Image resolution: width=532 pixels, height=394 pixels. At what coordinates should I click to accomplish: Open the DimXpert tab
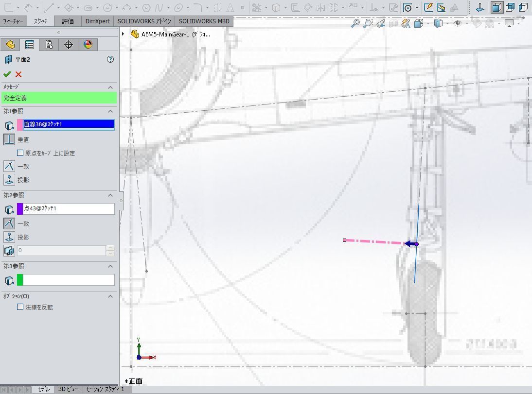pos(97,21)
